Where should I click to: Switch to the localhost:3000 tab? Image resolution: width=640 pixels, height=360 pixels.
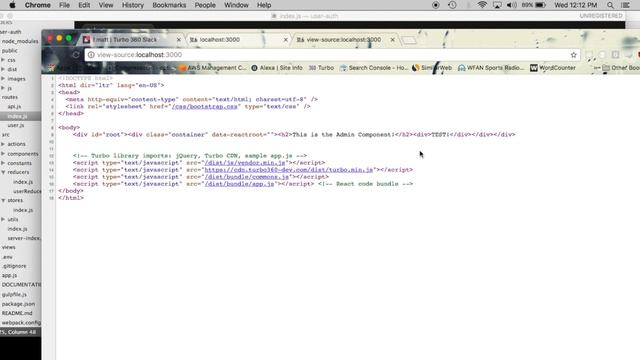tap(239, 40)
